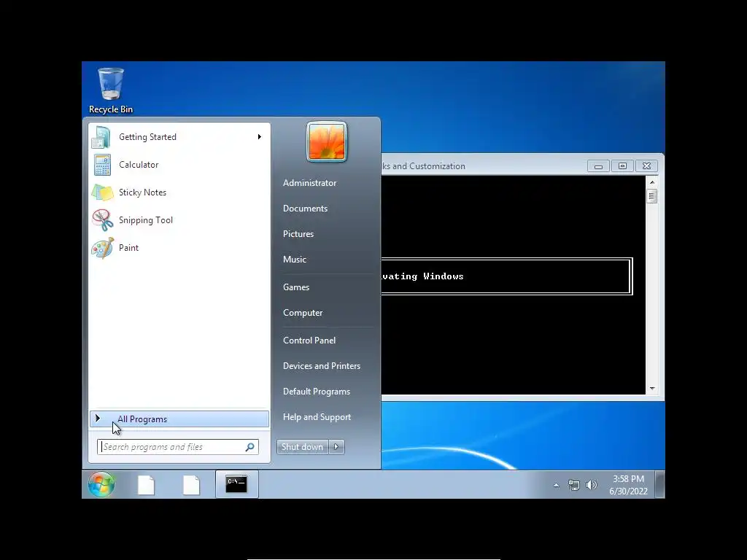Select the command prompt taskbar button

(x=237, y=484)
